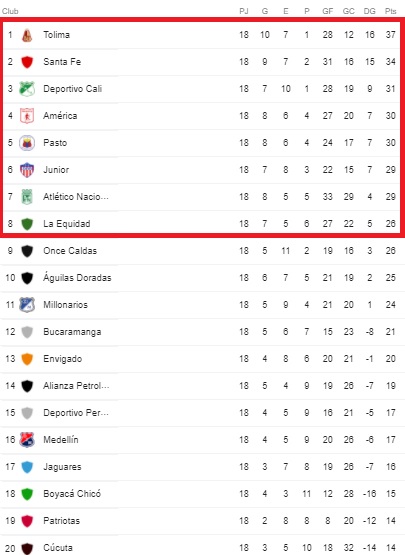
Task: Click the Pts column header
Action: point(390,11)
